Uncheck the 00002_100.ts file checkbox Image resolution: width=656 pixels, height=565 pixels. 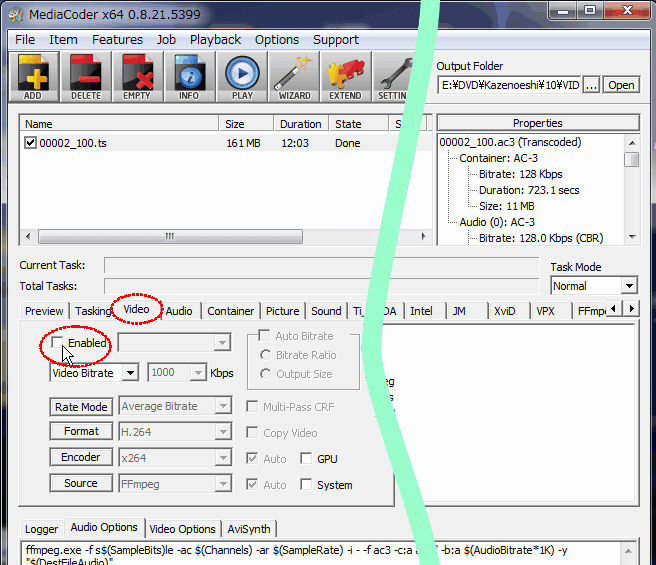pyautogui.click(x=31, y=143)
